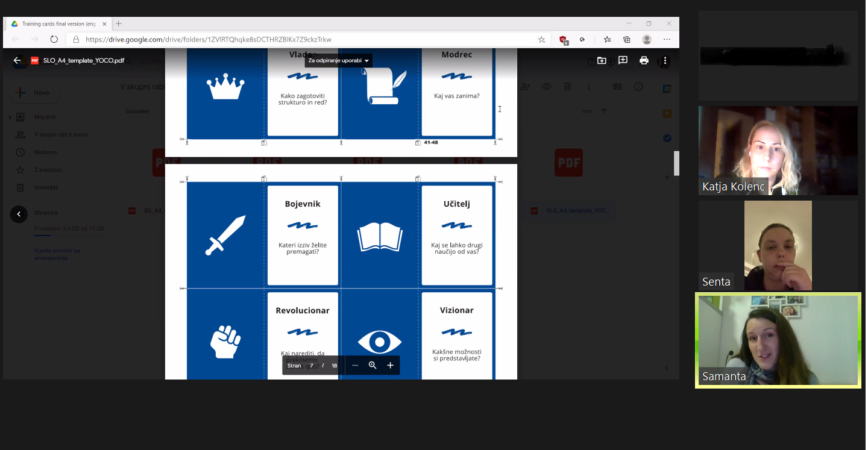Image resolution: width=868 pixels, height=450 pixels.
Task: Click the text 'Kakšne možnosti si predstavljate?'
Action: click(457, 355)
